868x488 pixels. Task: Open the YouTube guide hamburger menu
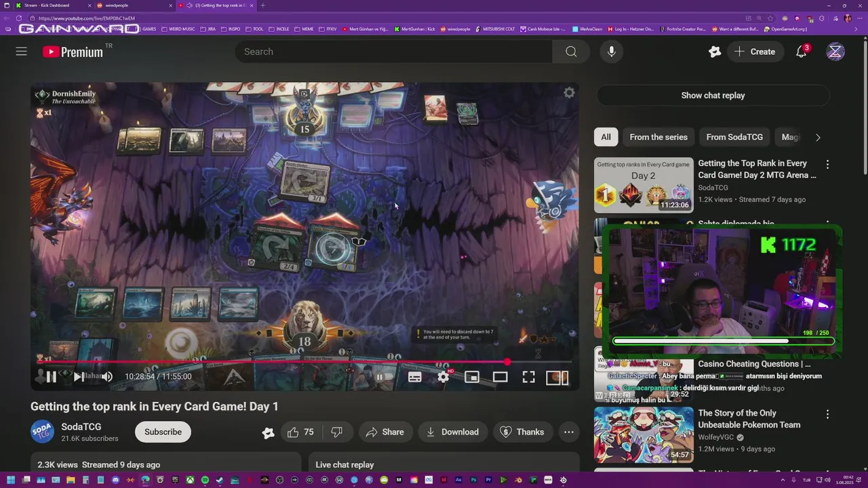[21, 52]
